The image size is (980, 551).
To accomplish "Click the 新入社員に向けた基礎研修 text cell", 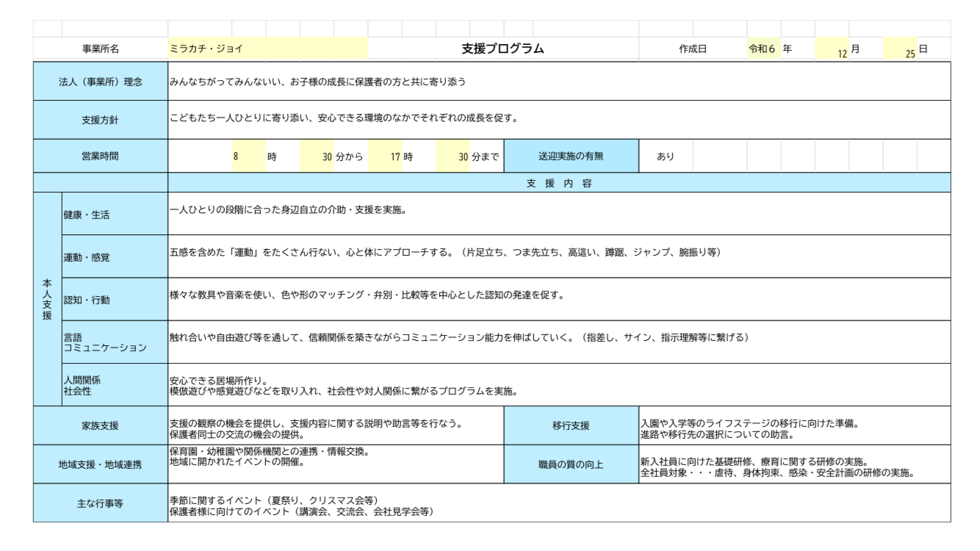I will (795, 464).
